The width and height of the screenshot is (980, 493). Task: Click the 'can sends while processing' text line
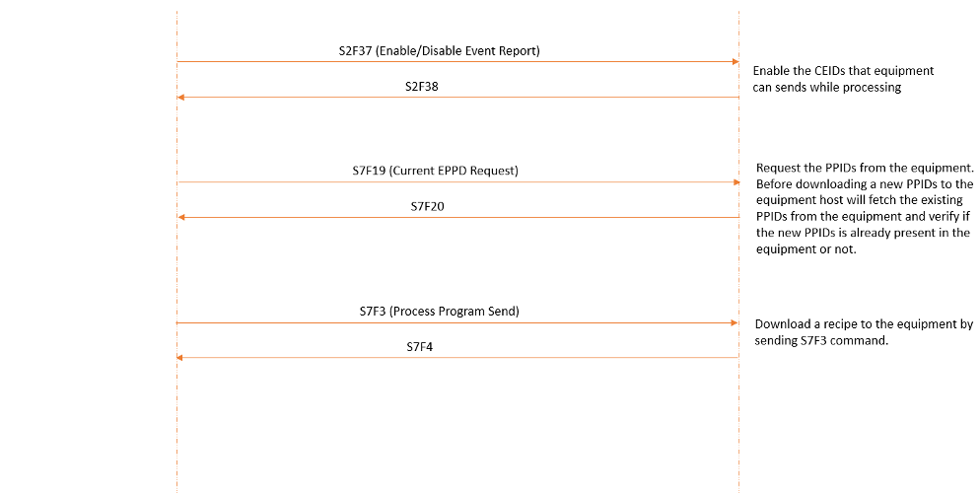(827, 88)
